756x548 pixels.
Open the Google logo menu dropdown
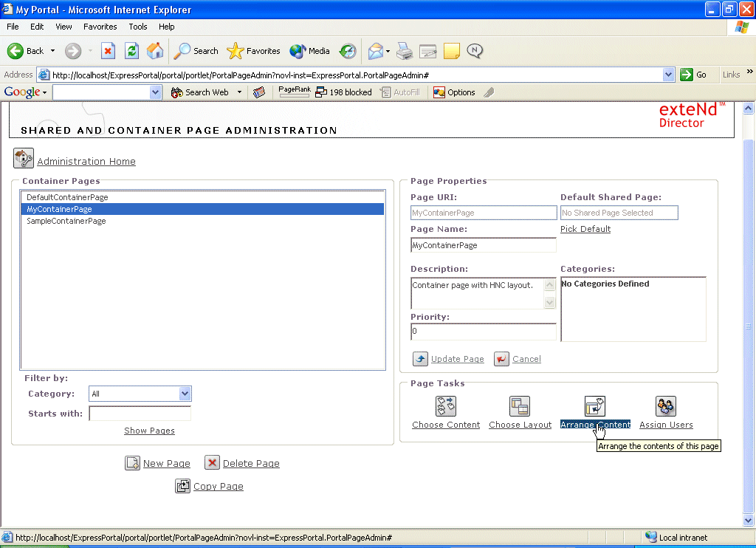pos(44,92)
